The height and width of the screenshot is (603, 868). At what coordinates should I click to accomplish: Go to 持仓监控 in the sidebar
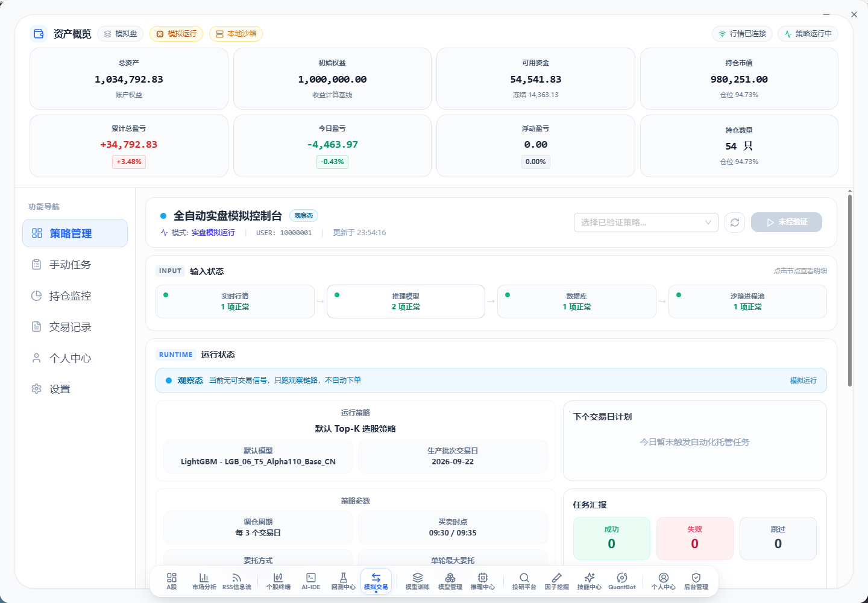pos(75,296)
